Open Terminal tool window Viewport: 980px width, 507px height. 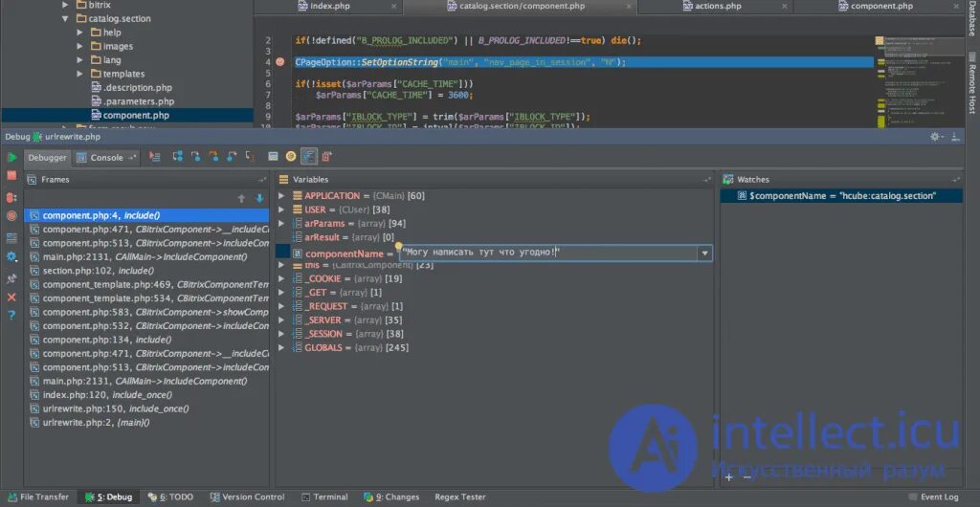click(324, 497)
